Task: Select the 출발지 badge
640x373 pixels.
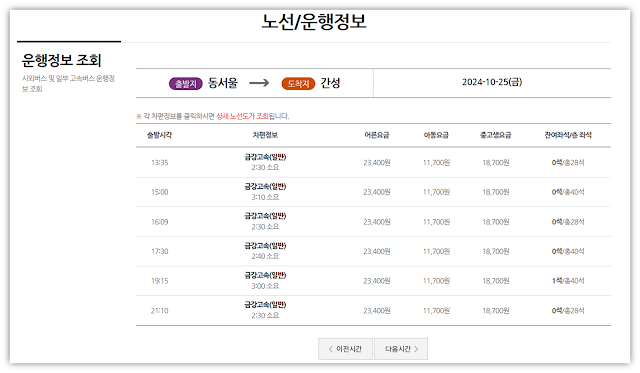Action: (x=186, y=84)
